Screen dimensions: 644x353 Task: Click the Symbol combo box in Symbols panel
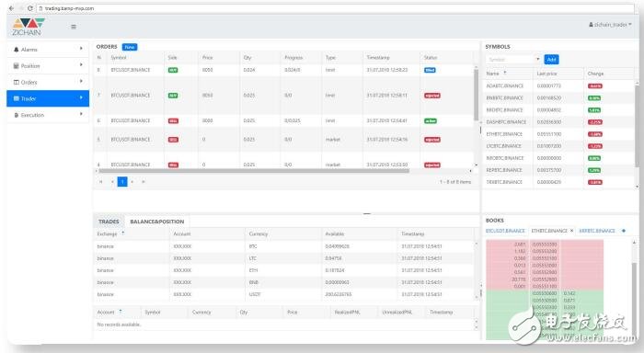click(510, 60)
